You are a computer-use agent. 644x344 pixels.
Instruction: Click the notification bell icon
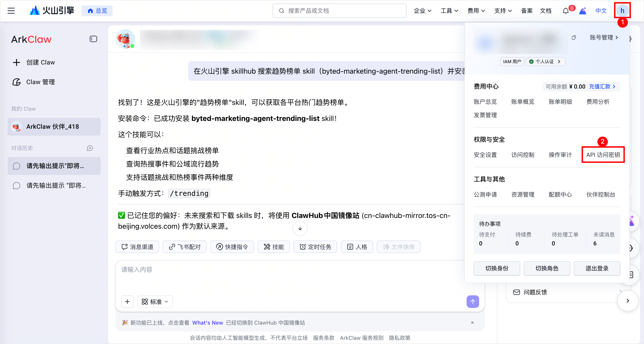566,11
